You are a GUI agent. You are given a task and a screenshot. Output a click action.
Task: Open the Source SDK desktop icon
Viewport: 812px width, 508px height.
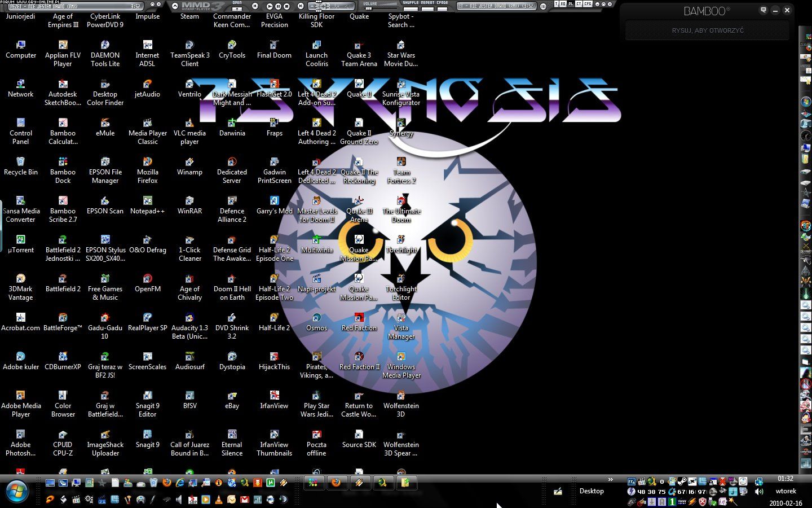click(x=359, y=439)
